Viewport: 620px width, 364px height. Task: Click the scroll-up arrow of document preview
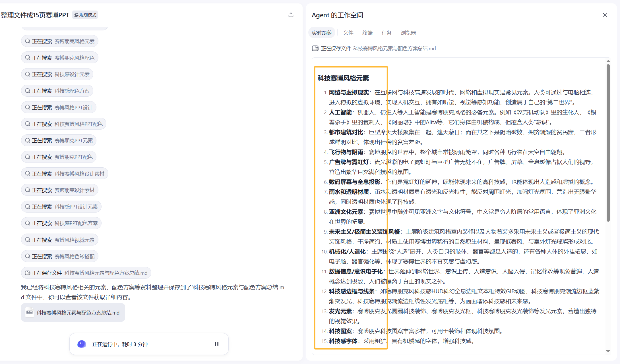point(608,61)
